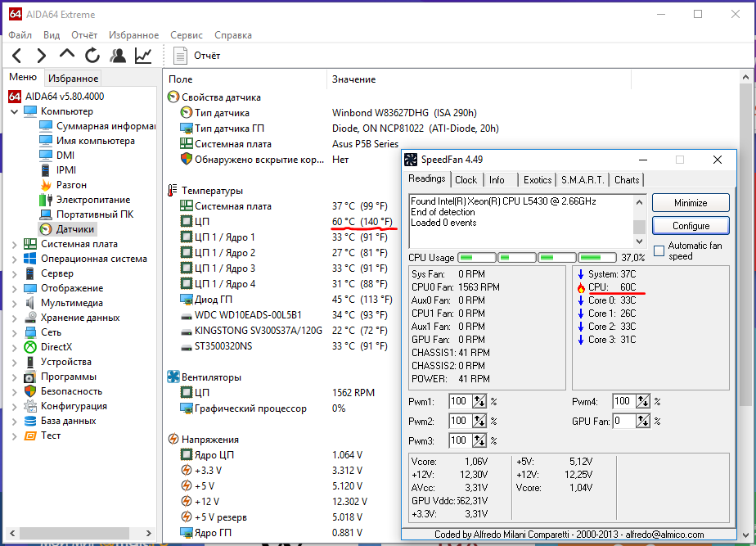Click the Pwm4 spinner arrows
Image resolution: width=756 pixels, height=546 pixels.
click(643, 401)
